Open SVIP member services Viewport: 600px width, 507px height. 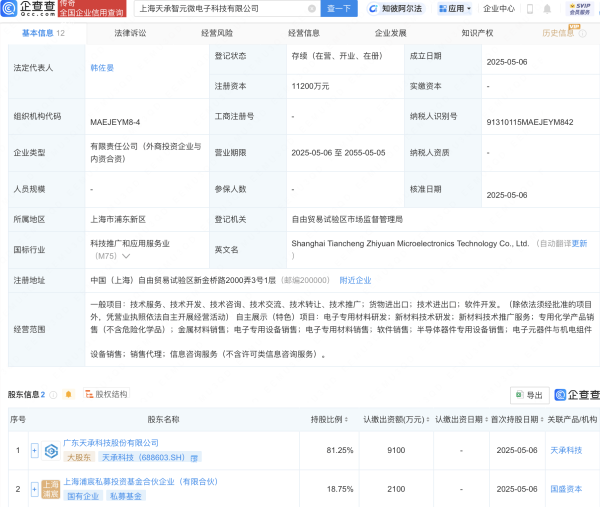click(x=580, y=9)
